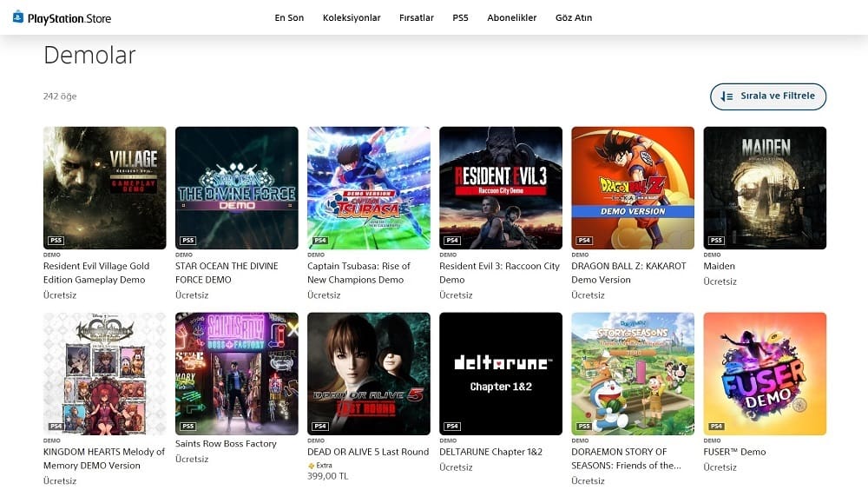
Task: Click PS4 badge on Deltarune cover
Action: pos(452,426)
